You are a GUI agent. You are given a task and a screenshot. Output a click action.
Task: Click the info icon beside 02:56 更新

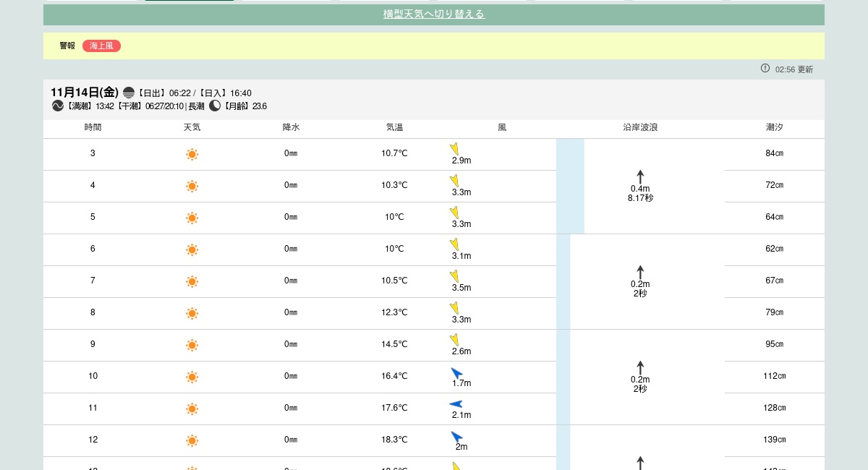pyautogui.click(x=765, y=68)
